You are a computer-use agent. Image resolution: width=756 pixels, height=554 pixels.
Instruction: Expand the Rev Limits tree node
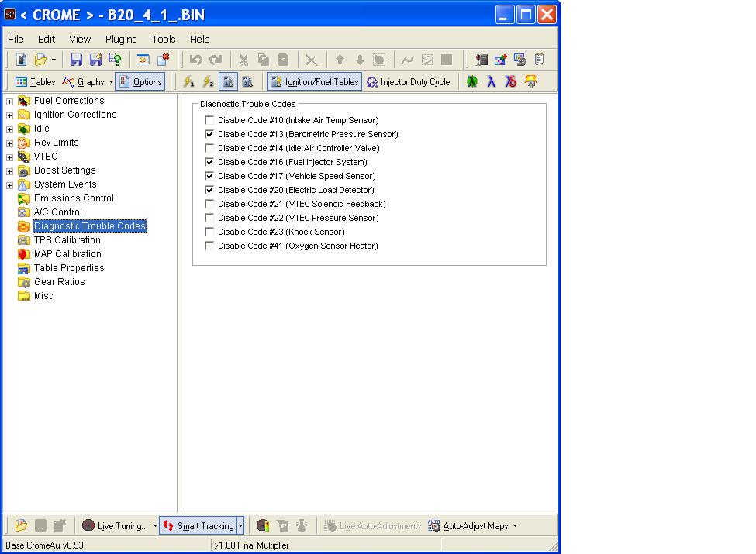(x=9, y=143)
